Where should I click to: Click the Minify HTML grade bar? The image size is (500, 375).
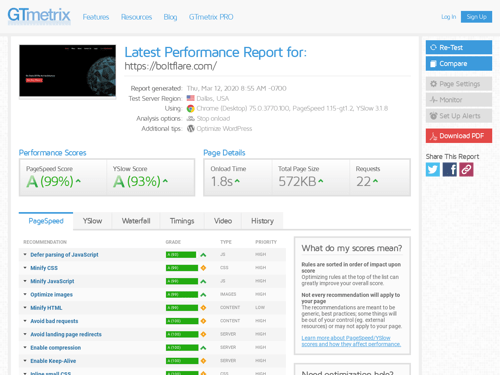182,308
